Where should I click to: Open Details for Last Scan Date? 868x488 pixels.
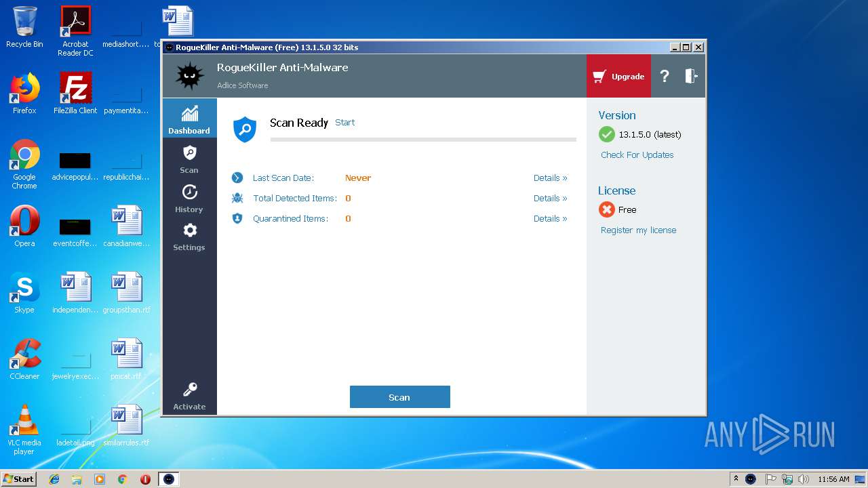(x=550, y=178)
